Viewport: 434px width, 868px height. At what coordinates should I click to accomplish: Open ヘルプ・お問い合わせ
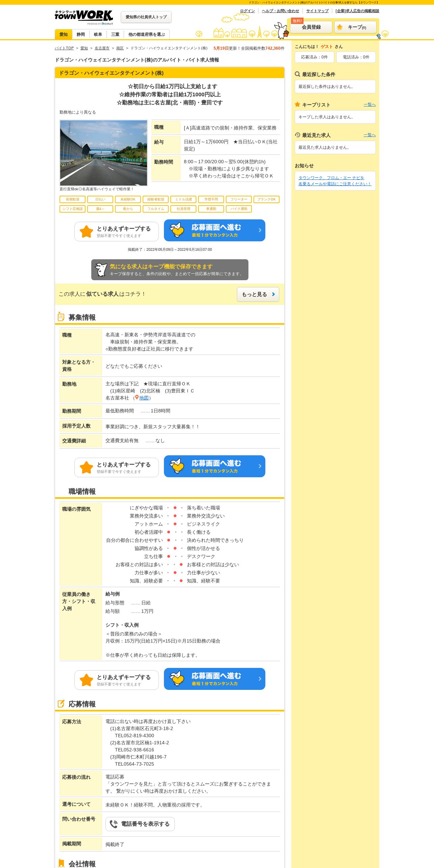[x=281, y=11]
